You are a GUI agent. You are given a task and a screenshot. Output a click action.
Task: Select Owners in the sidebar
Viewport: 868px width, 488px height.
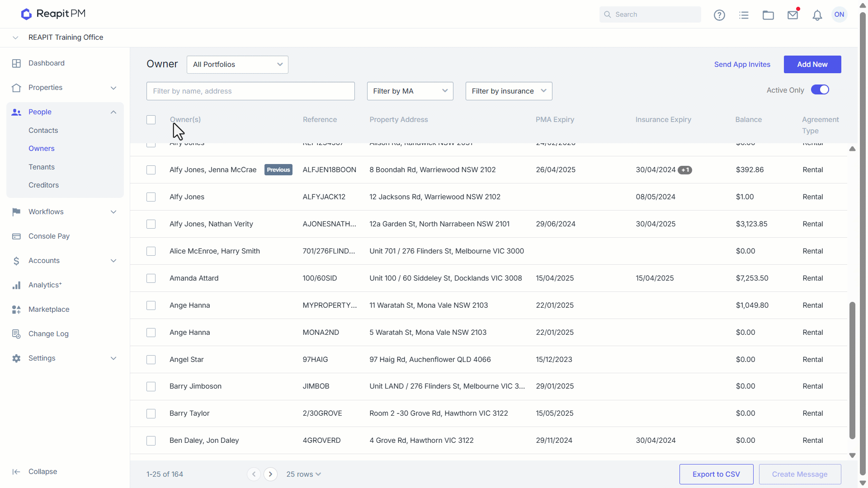point(42,149)
